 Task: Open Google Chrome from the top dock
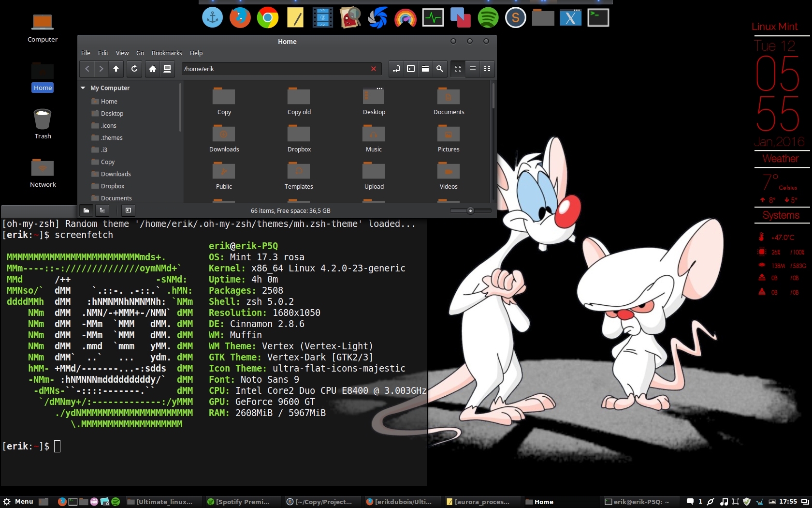267,18
